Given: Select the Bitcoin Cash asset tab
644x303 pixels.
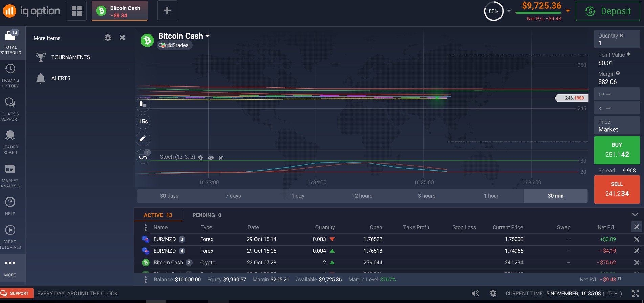Looking at the screenshot, I should [x=119, y=11].
